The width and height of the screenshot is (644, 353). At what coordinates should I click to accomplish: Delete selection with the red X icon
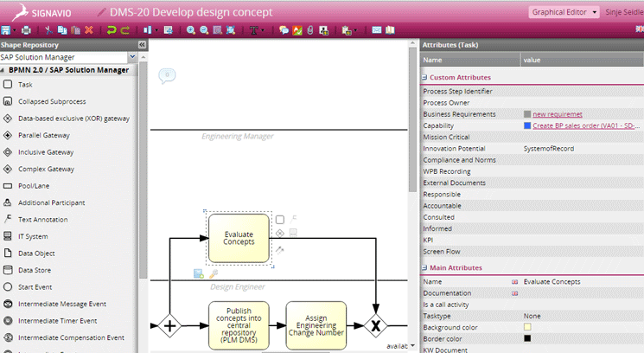tap(89, 30)
